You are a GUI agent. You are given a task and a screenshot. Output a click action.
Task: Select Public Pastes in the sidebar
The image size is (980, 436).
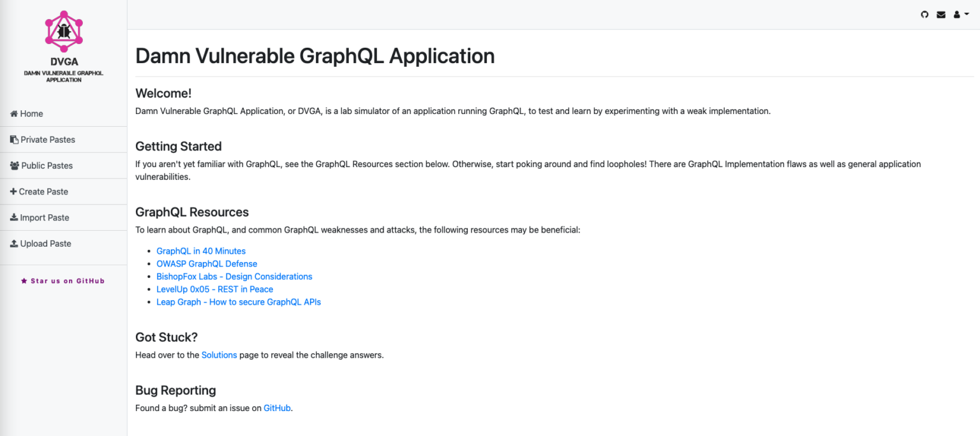(x=47, y=165)
